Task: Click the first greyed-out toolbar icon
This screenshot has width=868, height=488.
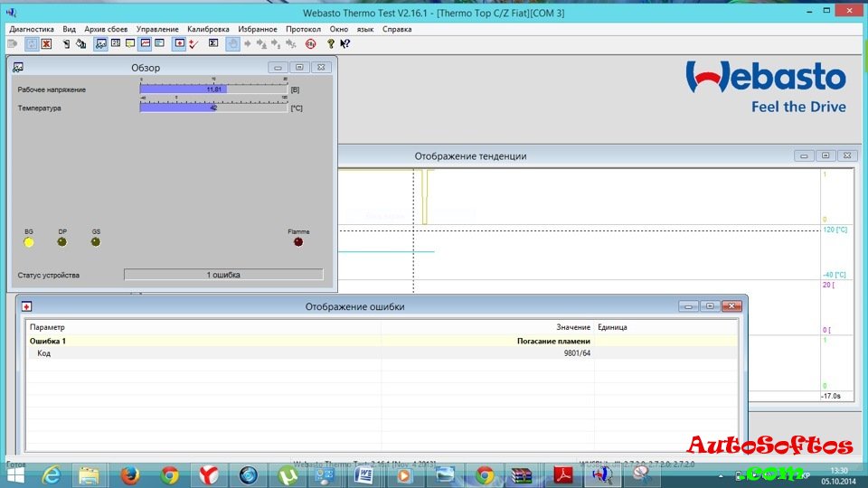Action: (x=13, y=43)
